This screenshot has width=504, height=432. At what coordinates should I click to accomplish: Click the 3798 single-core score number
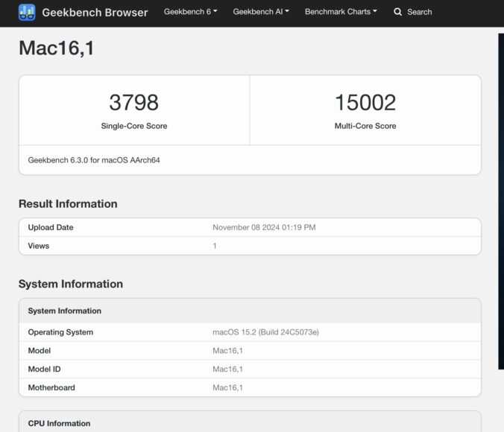pyautogui.click(x=134, y=103)
